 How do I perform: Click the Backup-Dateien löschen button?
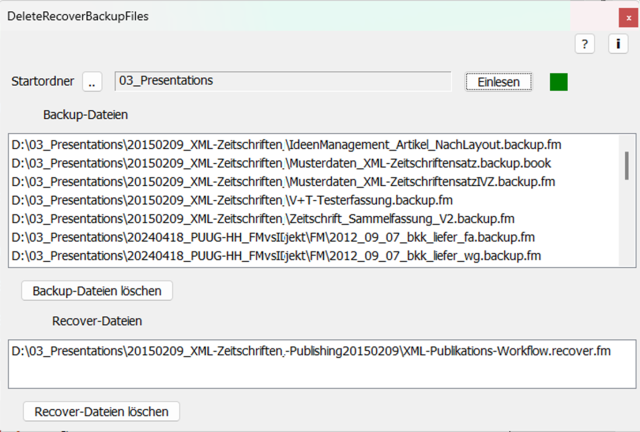(x=98, y=290)
